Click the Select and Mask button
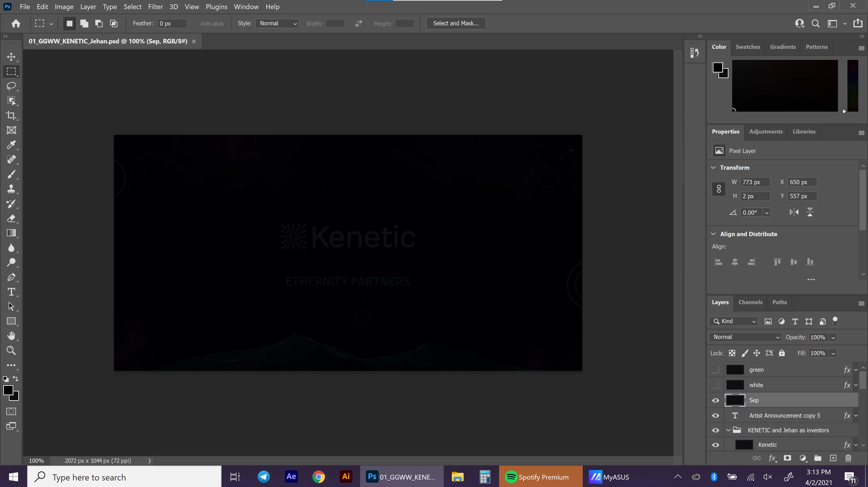Image resolution: width=868 pixels, height=487 pixels. click(455, 23)
